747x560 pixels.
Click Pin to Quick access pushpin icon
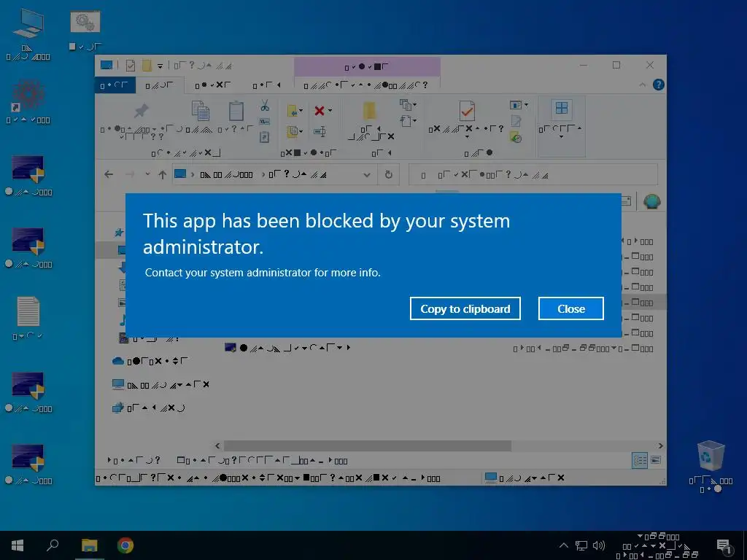(140, 111)
